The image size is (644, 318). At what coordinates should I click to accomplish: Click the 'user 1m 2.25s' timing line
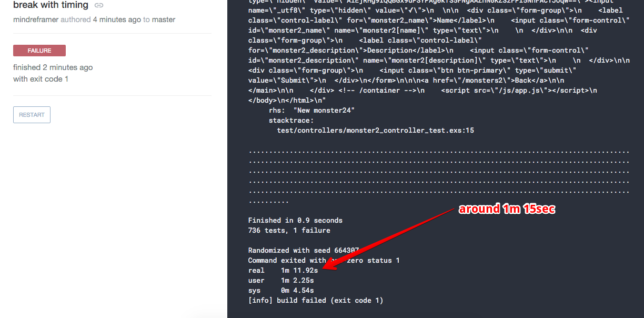point(281,281)
